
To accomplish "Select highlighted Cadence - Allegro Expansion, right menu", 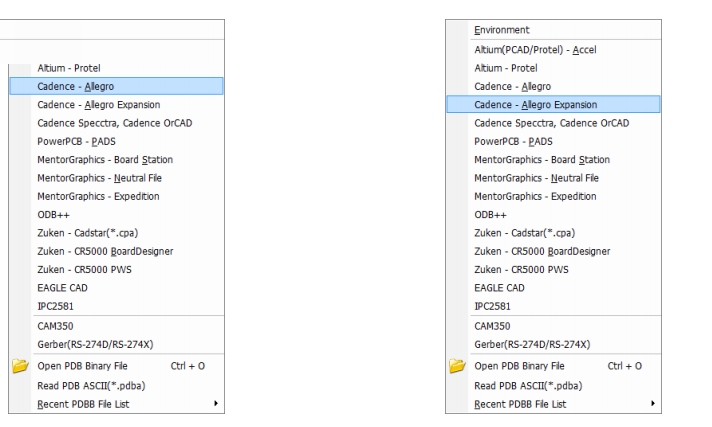I will [535, 104].
